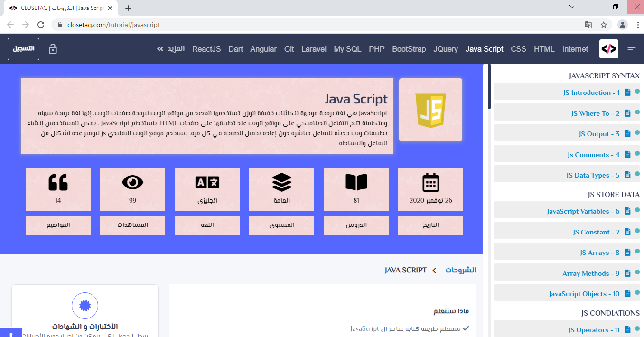The height and width of the screenshot is (337, 644).
Task: Close the CLOSETAG browser tab
Action: tap(111, 8)
